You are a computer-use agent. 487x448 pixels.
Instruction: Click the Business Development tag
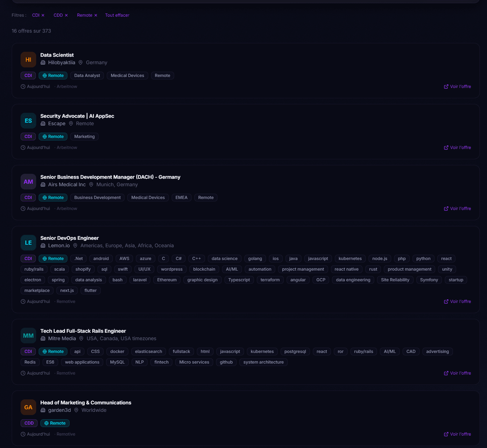pos(98,198)
